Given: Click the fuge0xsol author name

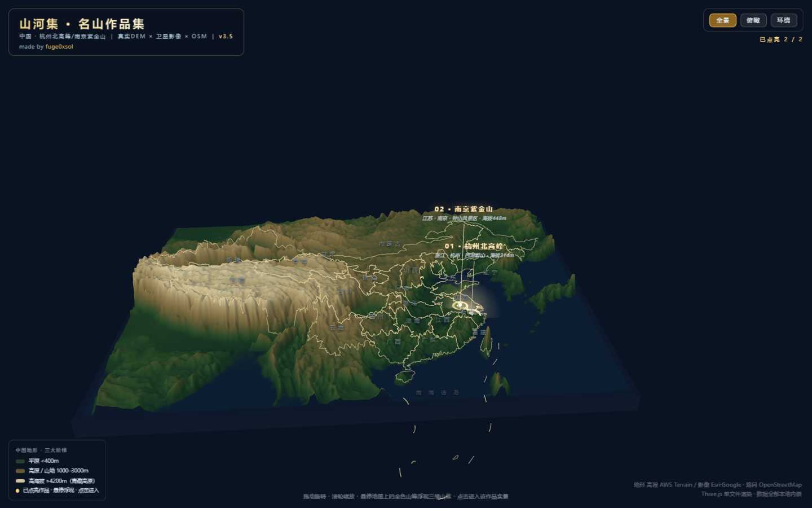Looking at the screenshot, I should pyautogui.click(x=59, y=47).
